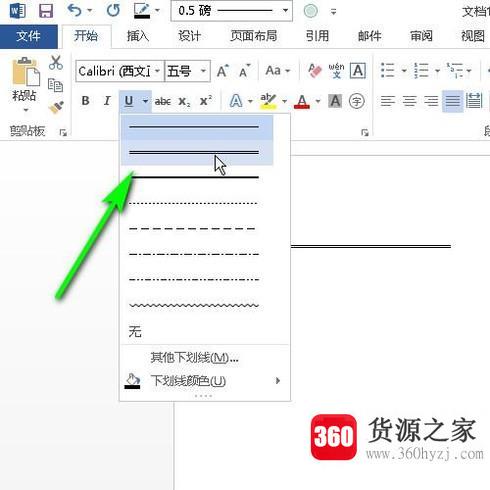
Task: Click the Cut scissors icon
Action: pyautogui.click(x=55, y=63)
